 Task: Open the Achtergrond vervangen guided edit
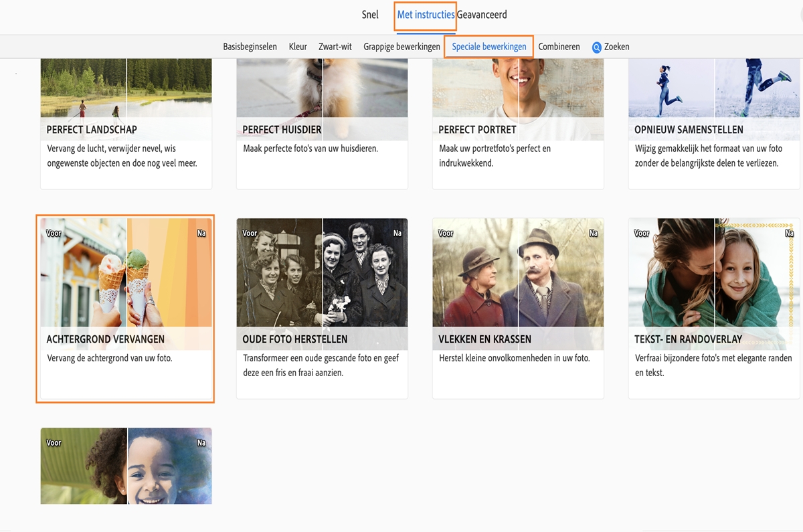click(125, 308)
